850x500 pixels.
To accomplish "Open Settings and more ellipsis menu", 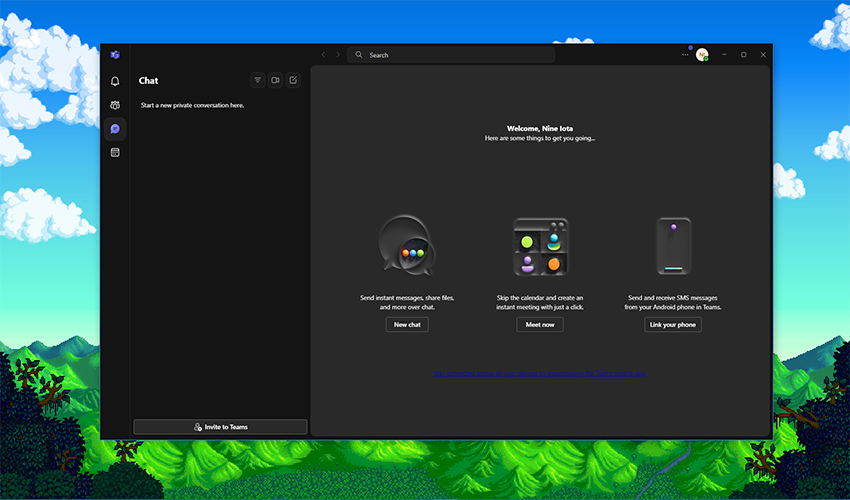I will point(685,55).
